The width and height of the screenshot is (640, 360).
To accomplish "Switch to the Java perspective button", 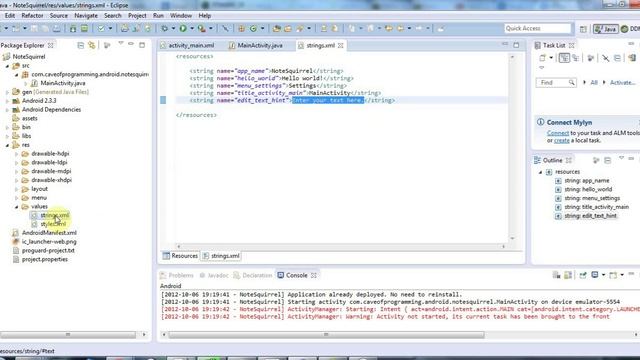I will click(x=605, y=29).
